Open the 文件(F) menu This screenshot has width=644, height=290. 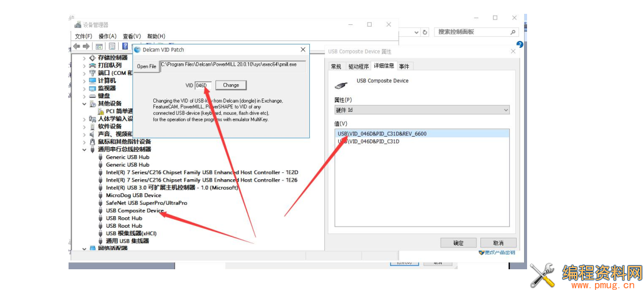point(84,36)
